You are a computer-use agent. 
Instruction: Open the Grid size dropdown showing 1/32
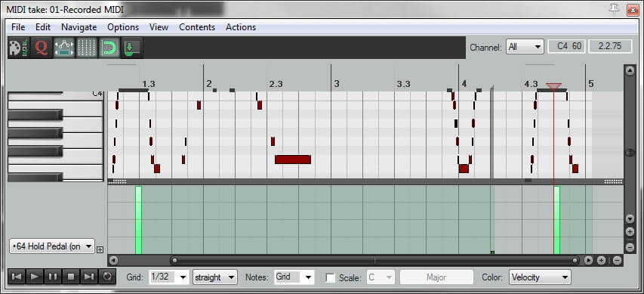click(169, 277)
